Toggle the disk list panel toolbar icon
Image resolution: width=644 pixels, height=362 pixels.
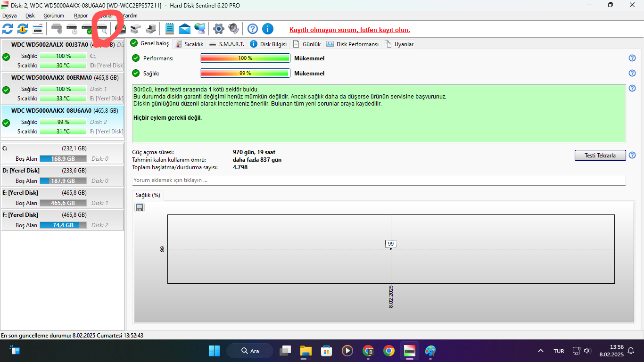[38, 29]
